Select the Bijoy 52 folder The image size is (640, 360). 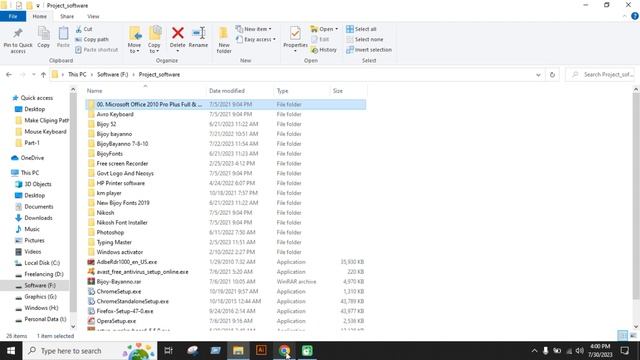pyautogui.click(x=226, y=124)
